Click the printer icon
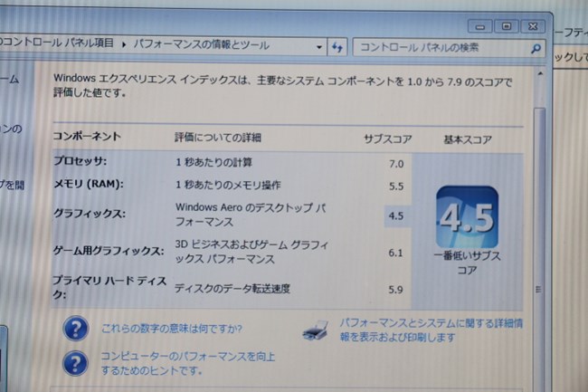Image resolution: width=588 pixels, height=392 pixels. 316,330
